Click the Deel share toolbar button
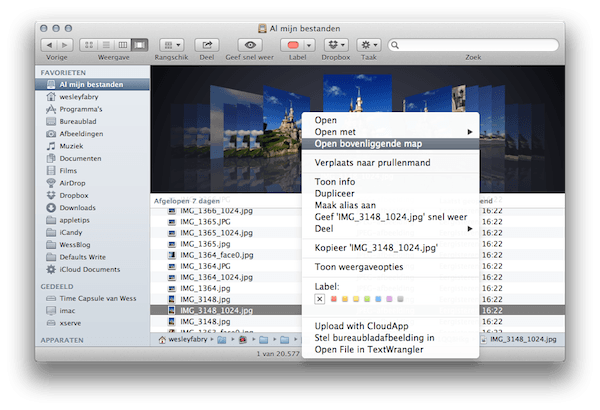The image size is (600, 410). [x=207, y=45]
